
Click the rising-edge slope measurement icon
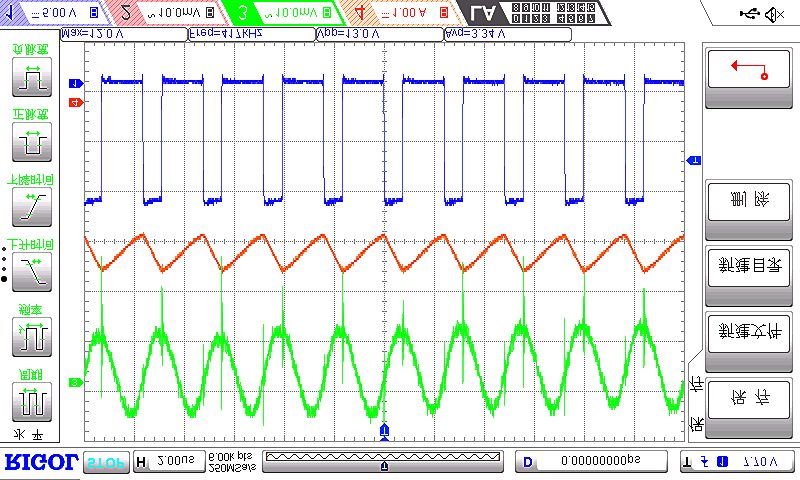(32, 206)
